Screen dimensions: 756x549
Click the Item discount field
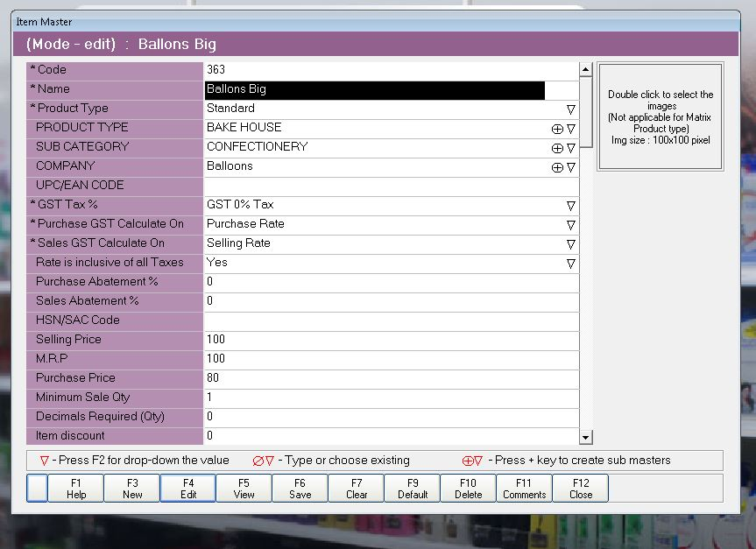click(391, 436)
